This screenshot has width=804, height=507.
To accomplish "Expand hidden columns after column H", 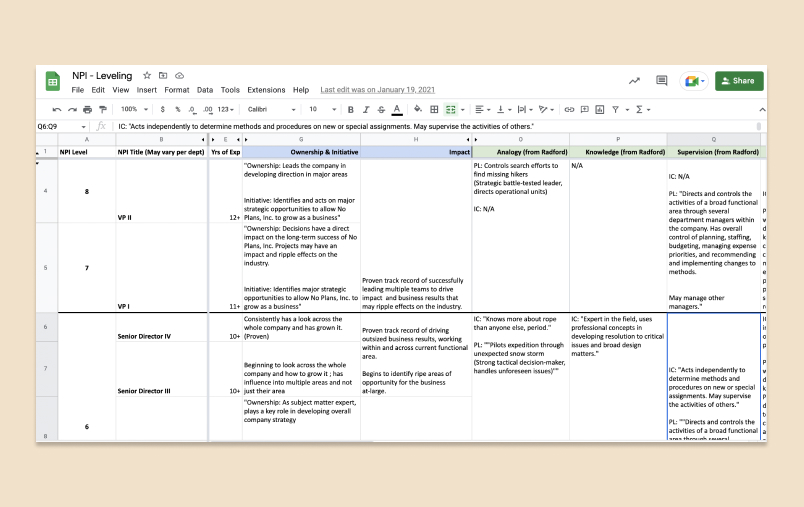I will coord(468,139).
